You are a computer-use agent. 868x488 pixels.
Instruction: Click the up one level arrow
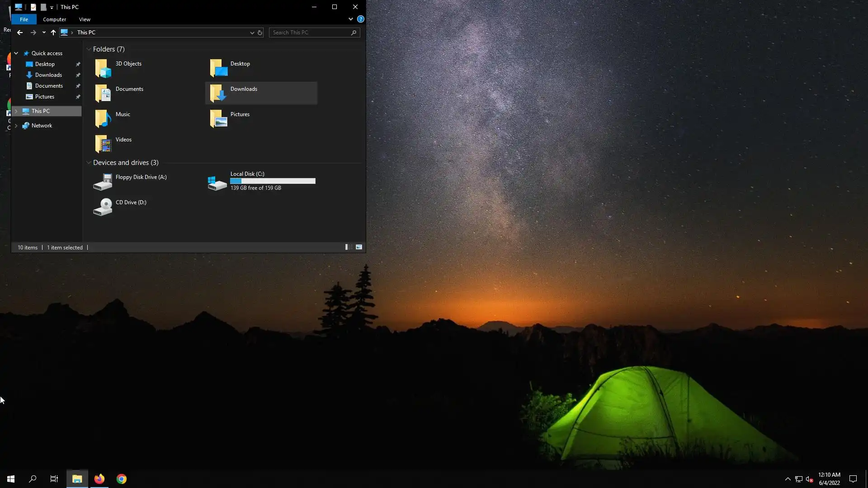click(53, 33)
